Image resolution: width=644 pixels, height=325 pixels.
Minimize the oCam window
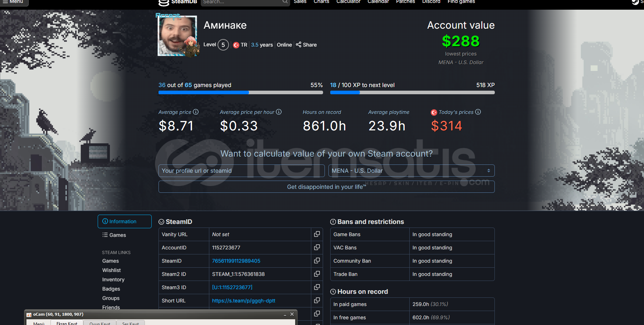tap(285, 315)
